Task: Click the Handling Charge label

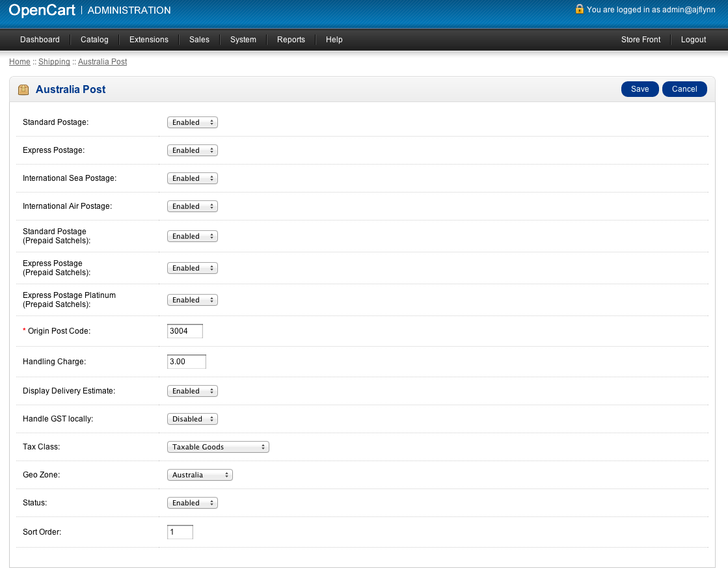Action: pos(54,362)
